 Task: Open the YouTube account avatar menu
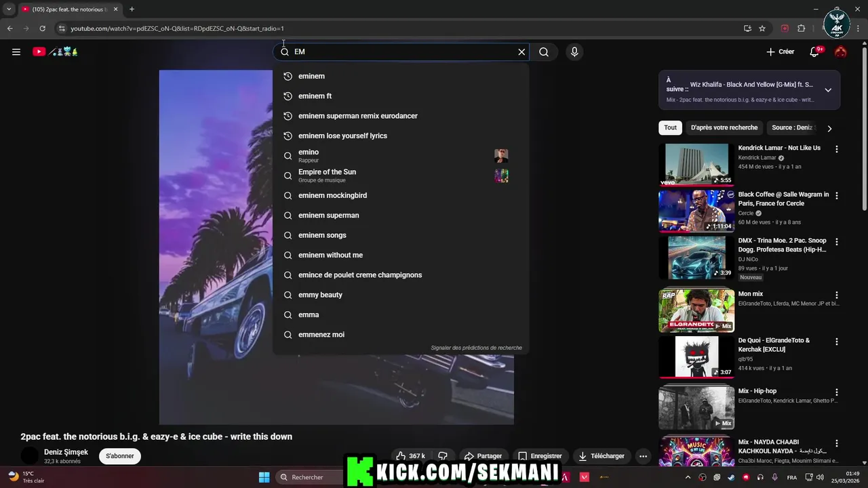tap(841, 52)
